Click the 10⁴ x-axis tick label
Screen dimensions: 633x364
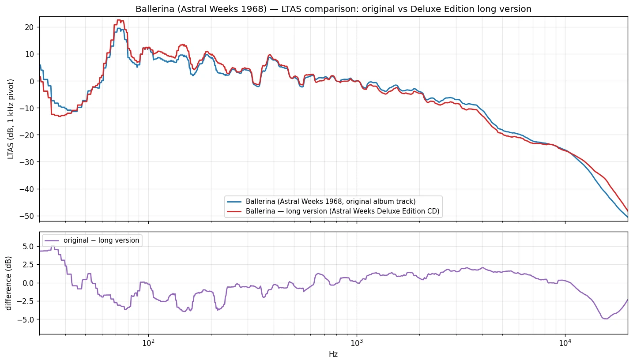click(x=565, y=342)
